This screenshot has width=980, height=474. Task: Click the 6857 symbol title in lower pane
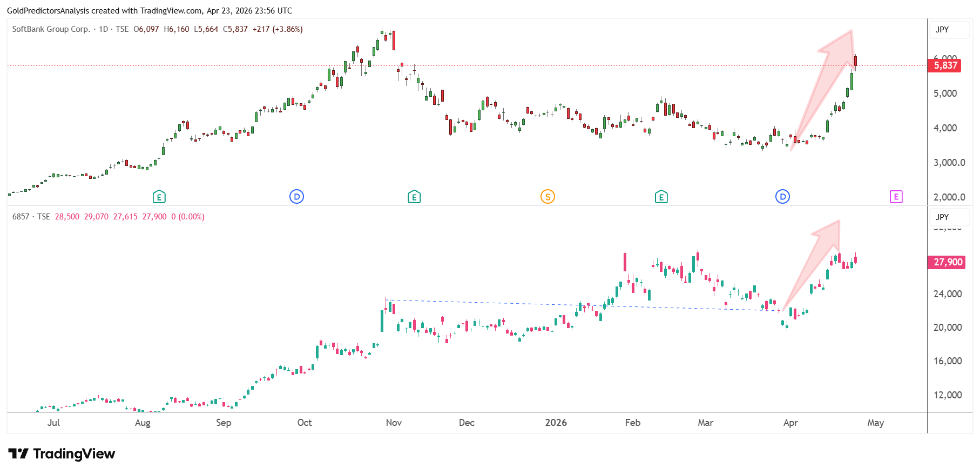click(21, 217)
